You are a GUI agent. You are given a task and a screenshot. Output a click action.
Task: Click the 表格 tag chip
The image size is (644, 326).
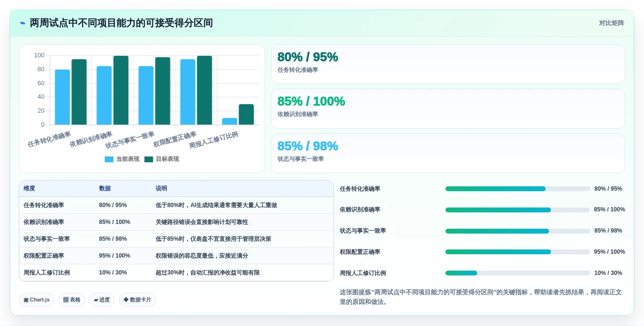coord(72,300)
